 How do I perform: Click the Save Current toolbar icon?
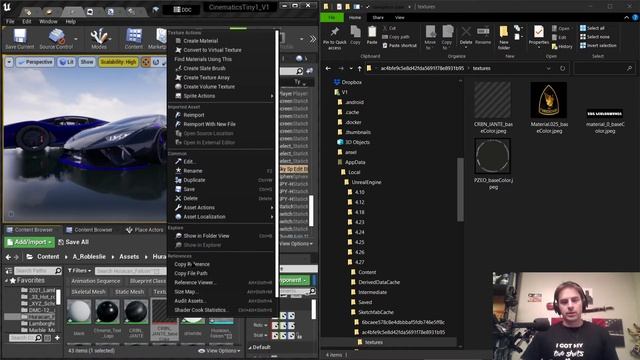click(20, 39)
